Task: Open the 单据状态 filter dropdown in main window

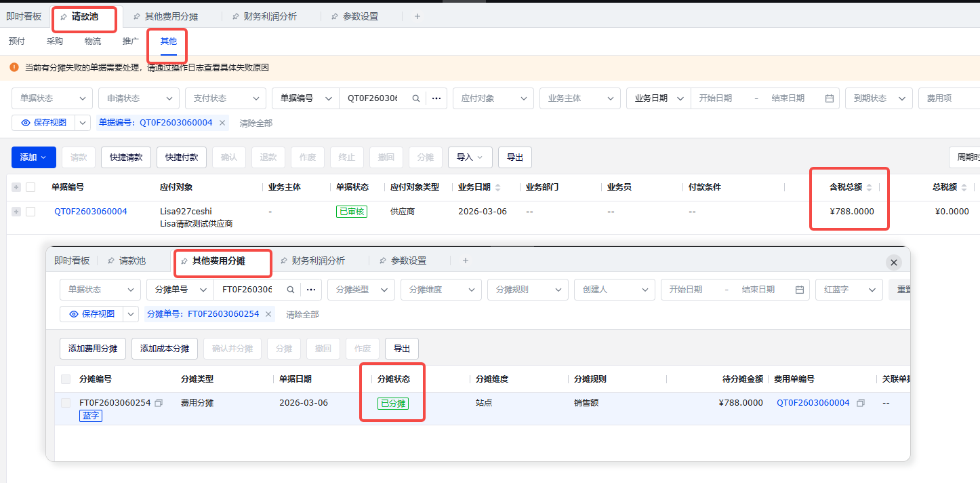Action: [x=52, y=98]
